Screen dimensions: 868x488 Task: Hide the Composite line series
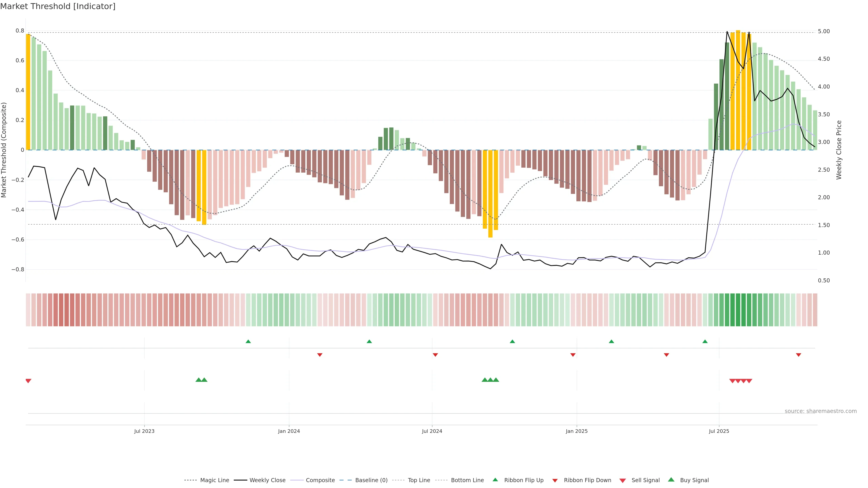(x=320, y=480)
